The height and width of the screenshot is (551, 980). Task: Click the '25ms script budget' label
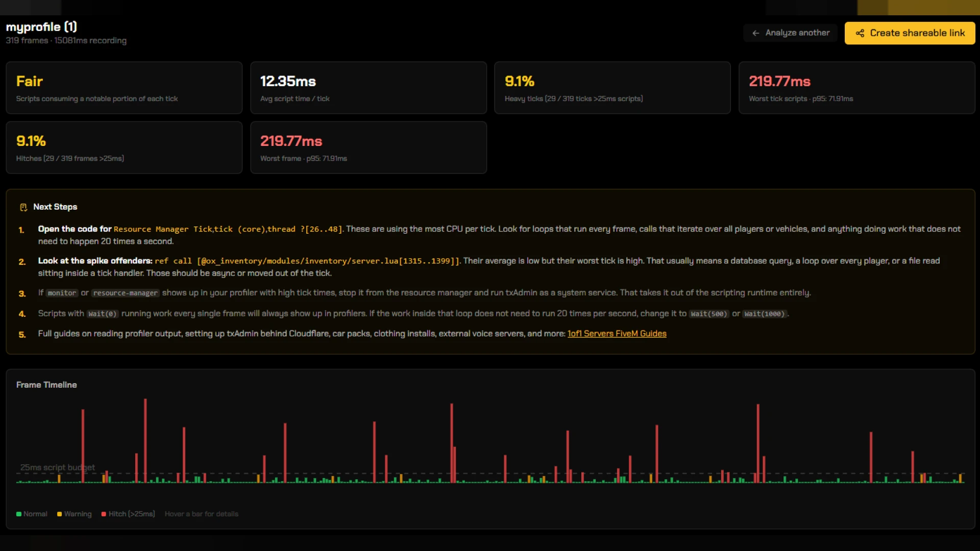(x=58, y=467)
